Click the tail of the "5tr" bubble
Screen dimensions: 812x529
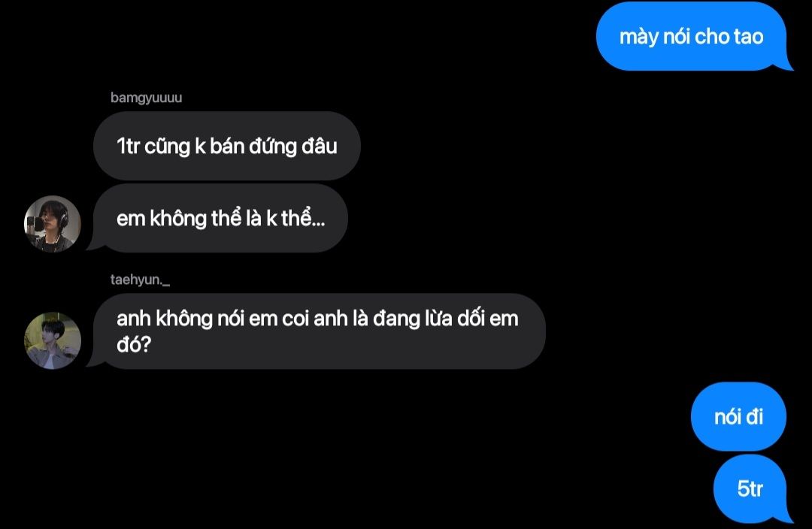point(786,517)
